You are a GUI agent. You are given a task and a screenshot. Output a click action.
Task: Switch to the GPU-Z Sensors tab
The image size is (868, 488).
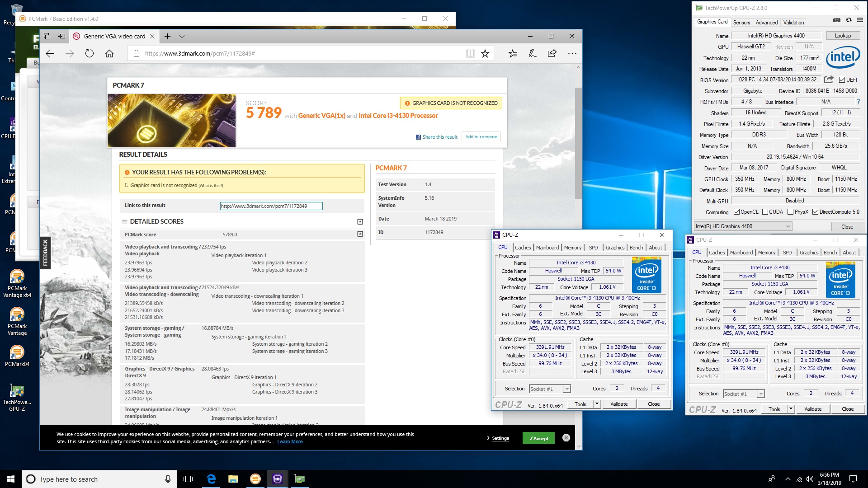click(x=741, y=22)
